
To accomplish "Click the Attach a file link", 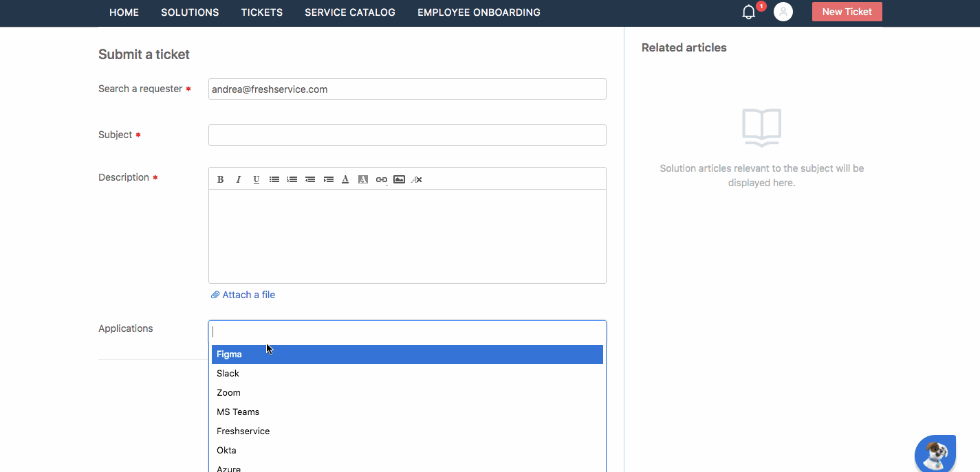I will tap(248, 295).
